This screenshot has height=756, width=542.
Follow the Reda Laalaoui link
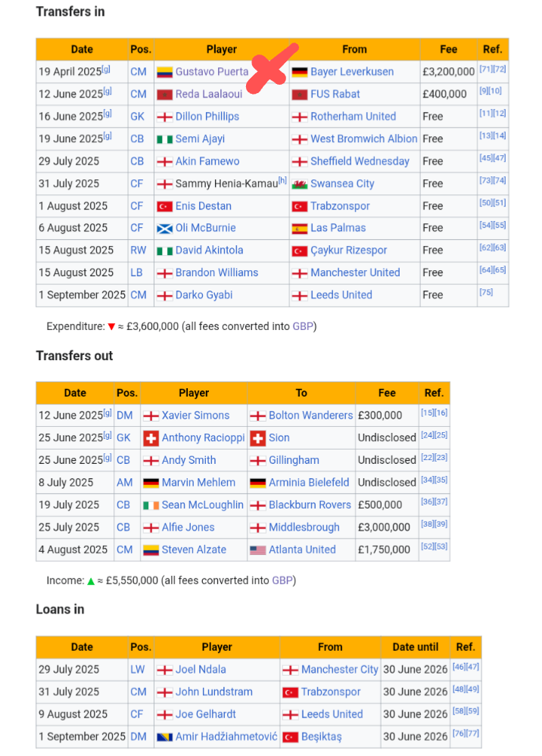(209, 94)
